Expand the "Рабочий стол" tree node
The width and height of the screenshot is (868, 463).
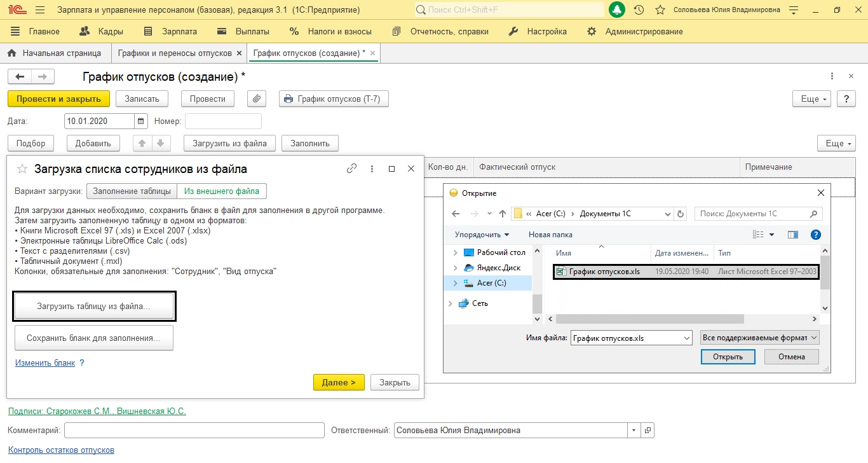coord(455,252)
